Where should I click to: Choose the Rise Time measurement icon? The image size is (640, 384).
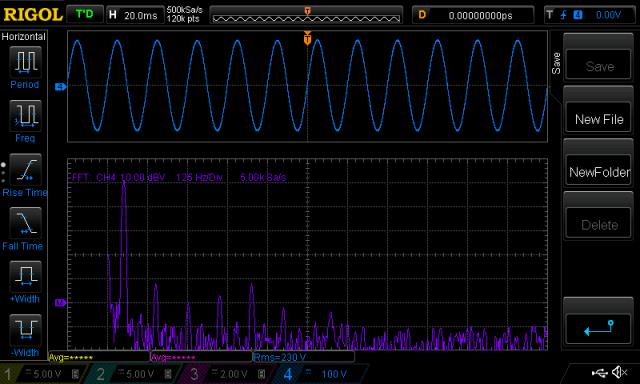25,169
